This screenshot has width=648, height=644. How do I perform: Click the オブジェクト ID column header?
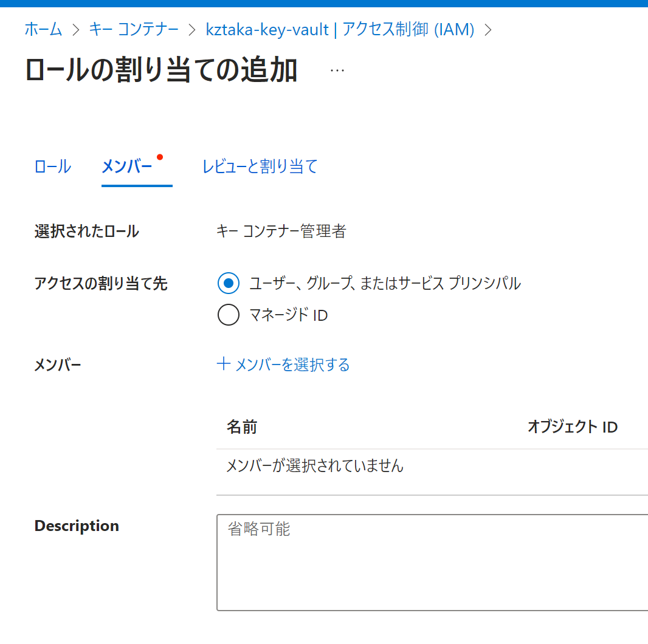click(572, 427)
